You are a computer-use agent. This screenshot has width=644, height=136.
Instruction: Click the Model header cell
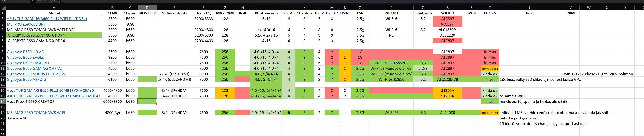(x=54, y=13)
